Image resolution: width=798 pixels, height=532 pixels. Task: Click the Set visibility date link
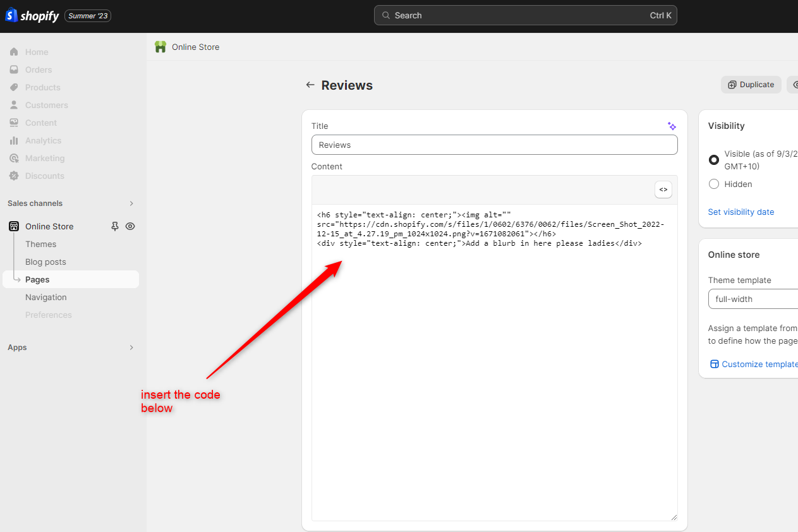(x=741, y=212)
